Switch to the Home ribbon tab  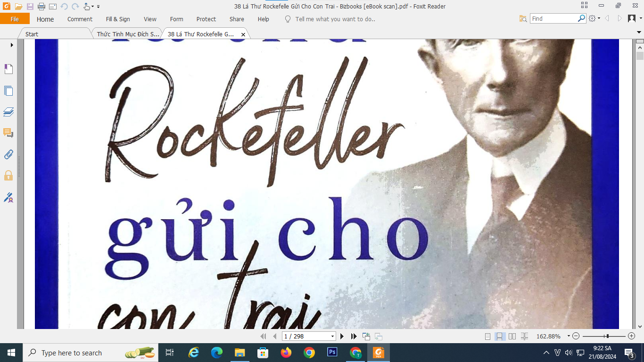click(45, 19)
